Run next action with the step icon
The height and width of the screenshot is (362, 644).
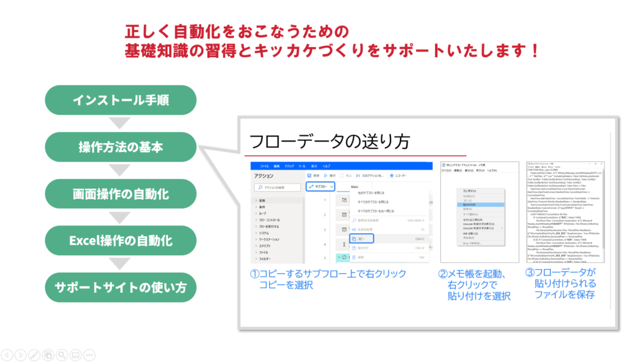point(358,176)
